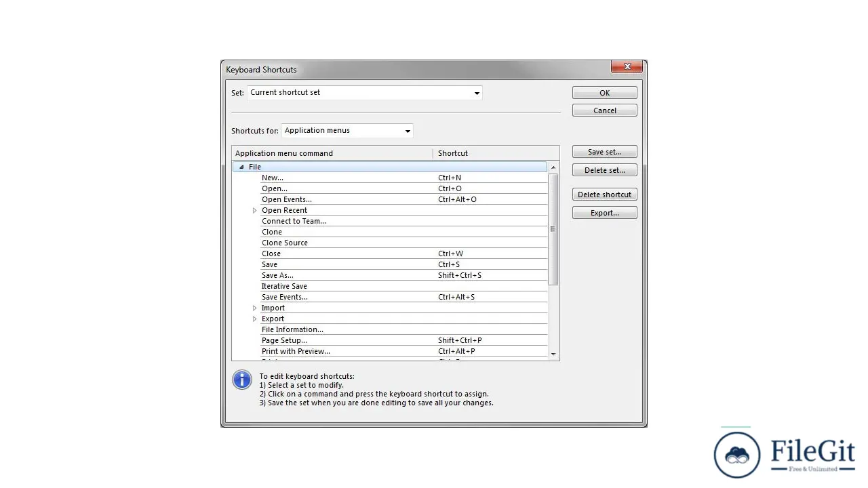Select the New... command row
Image resolution: width=868 pixels, height=488 pixels.
[x=403, y=178]
